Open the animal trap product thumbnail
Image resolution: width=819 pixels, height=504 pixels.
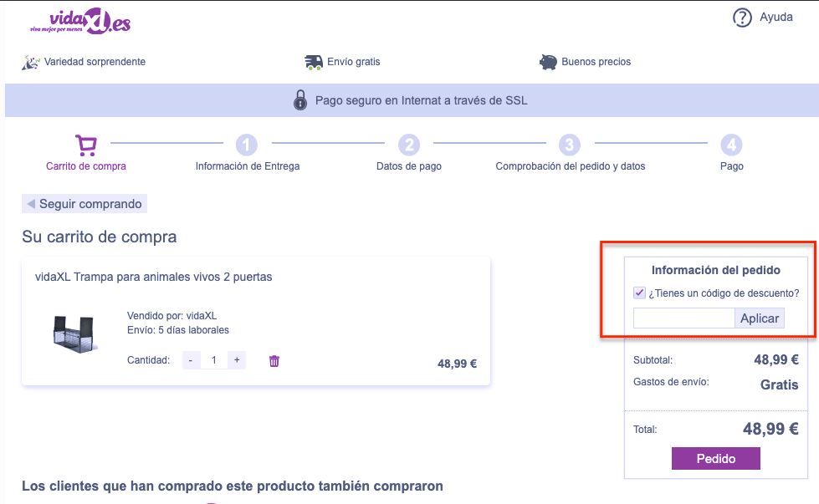(72, 333)
